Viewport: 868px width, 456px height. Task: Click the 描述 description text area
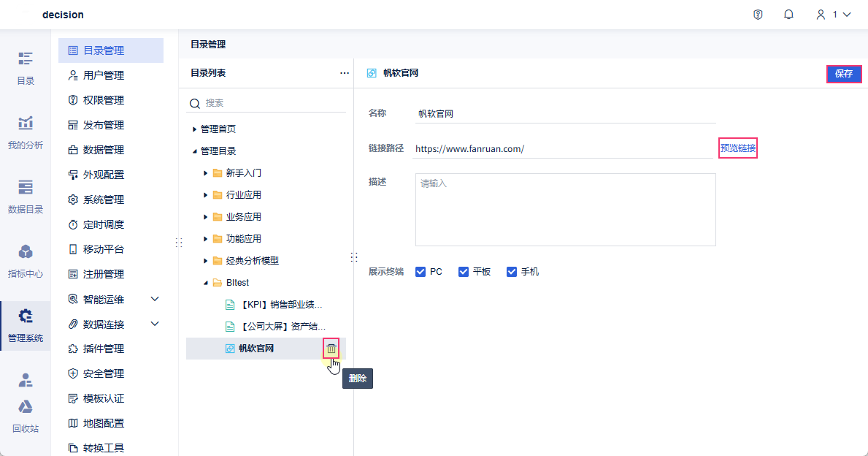pos(565,210)
